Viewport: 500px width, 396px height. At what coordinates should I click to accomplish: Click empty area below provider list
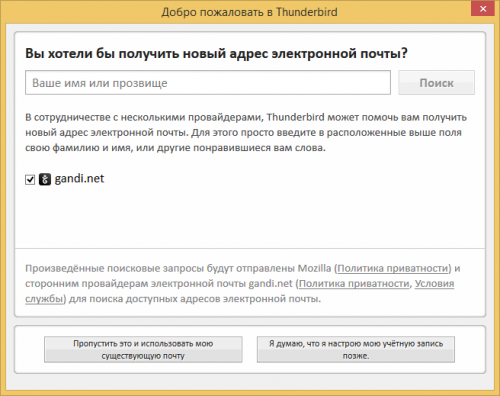[250, 218]
